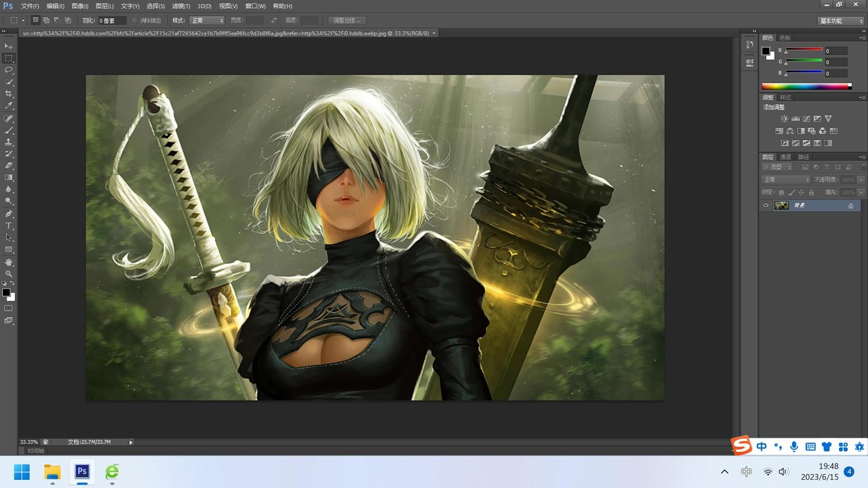Select the Move tool
Screen dimensions: 868x488
9,46
